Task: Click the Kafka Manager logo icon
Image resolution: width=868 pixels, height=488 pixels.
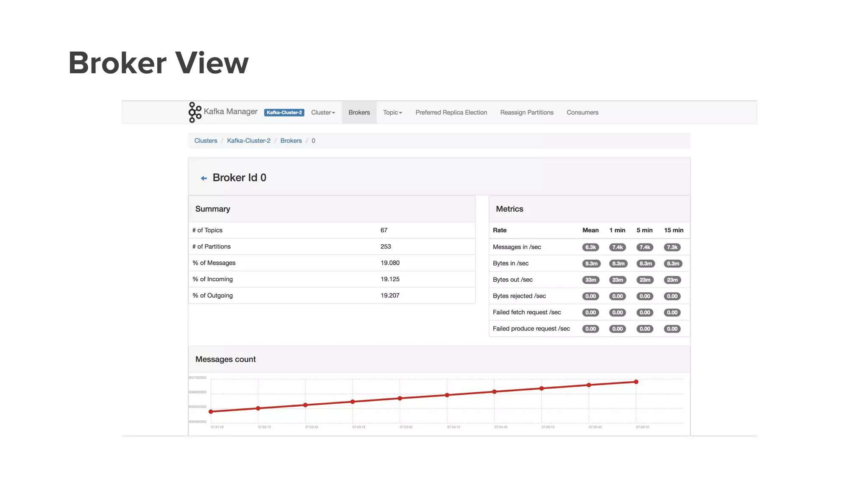Action: pyautogui.click(x=195, y=112)
